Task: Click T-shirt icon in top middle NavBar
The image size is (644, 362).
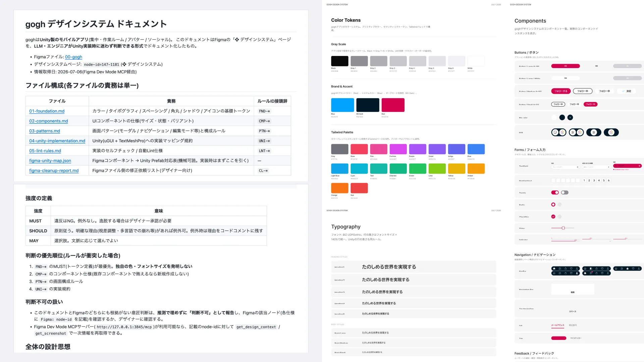Action: click(x=602, y=268)
